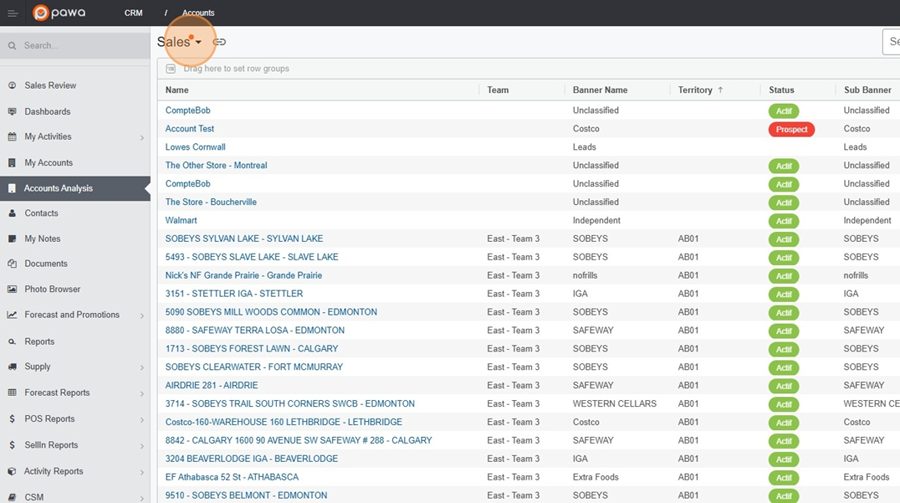
Task: Click the My Notes icon
Action: [12, 238]
